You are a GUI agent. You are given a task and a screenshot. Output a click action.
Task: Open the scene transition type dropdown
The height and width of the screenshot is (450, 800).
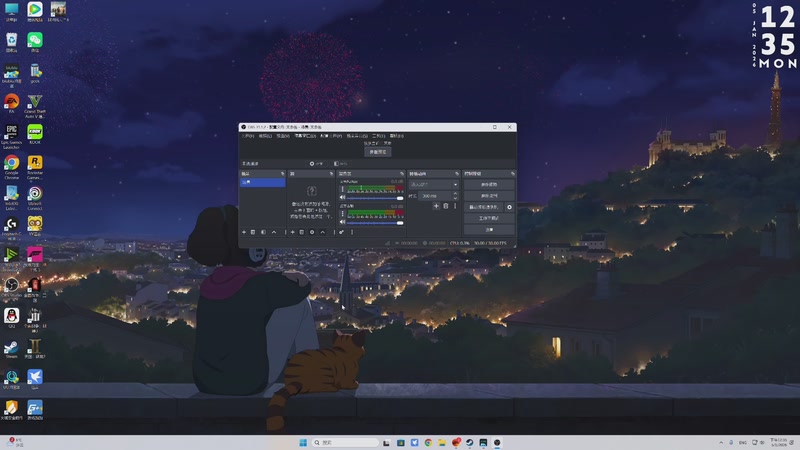point(434,185)
